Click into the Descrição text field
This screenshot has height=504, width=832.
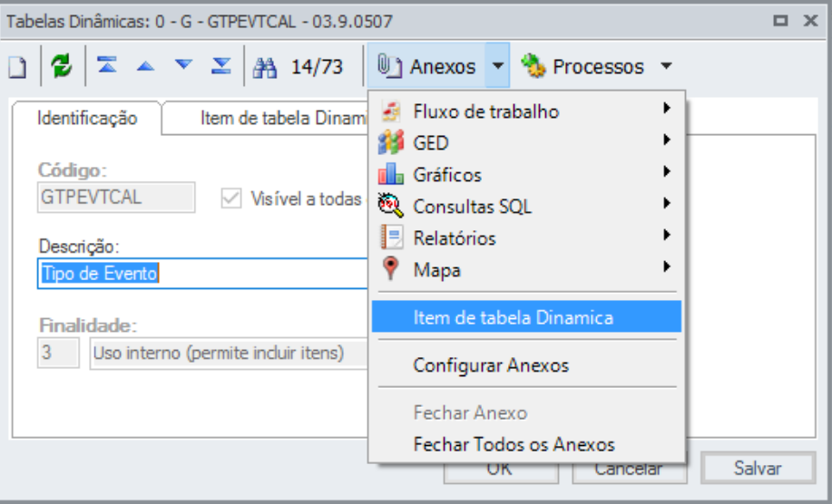202,274
